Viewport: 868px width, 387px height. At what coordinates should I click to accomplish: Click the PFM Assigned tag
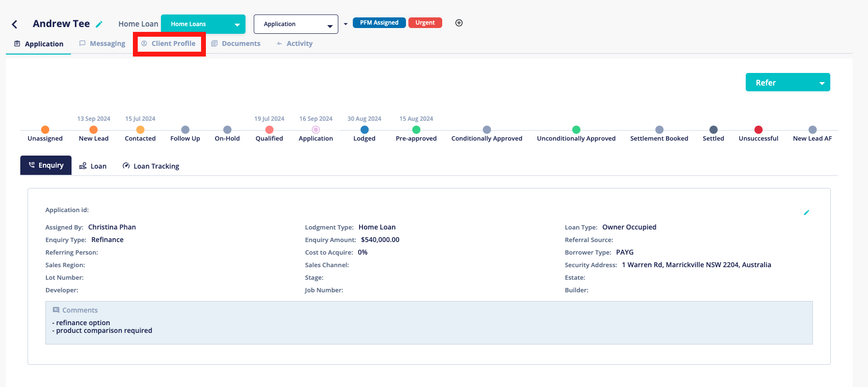tap(379, 23)
